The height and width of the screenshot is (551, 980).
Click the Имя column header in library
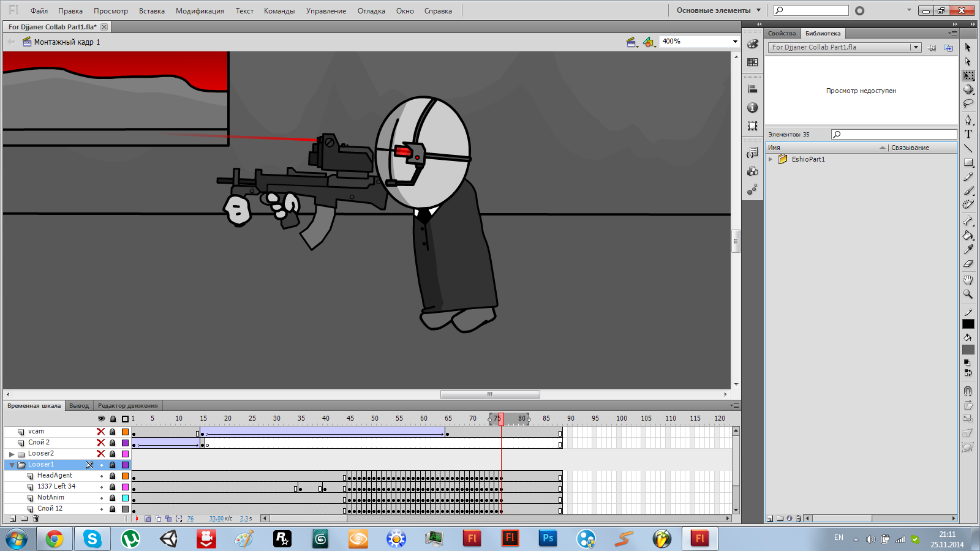click(826, 148)
